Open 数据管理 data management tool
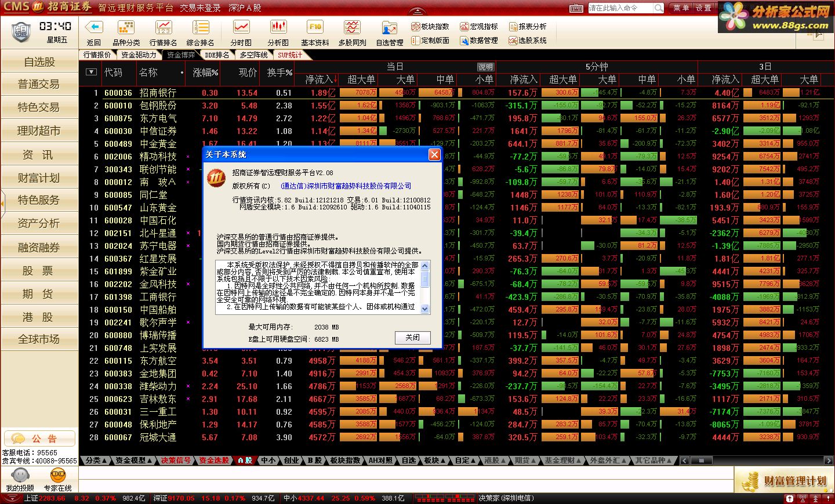835x504 pixels. tap(479, 41)
